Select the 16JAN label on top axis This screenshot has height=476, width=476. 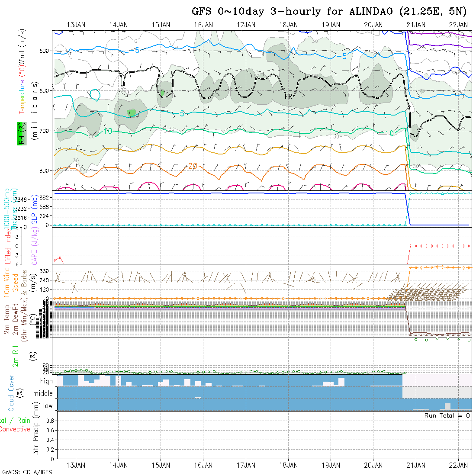(203, 25)
